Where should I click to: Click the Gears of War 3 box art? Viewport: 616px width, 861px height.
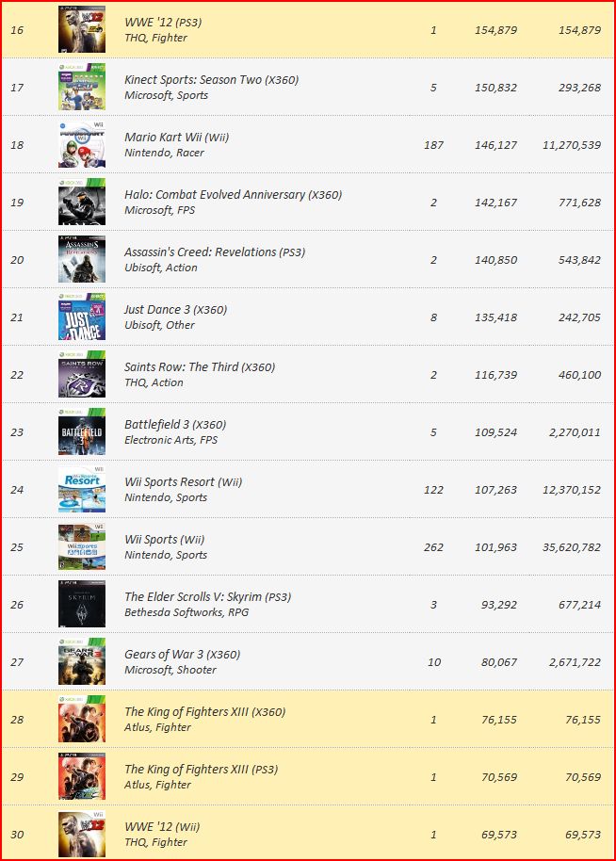[x=82, y=661]
